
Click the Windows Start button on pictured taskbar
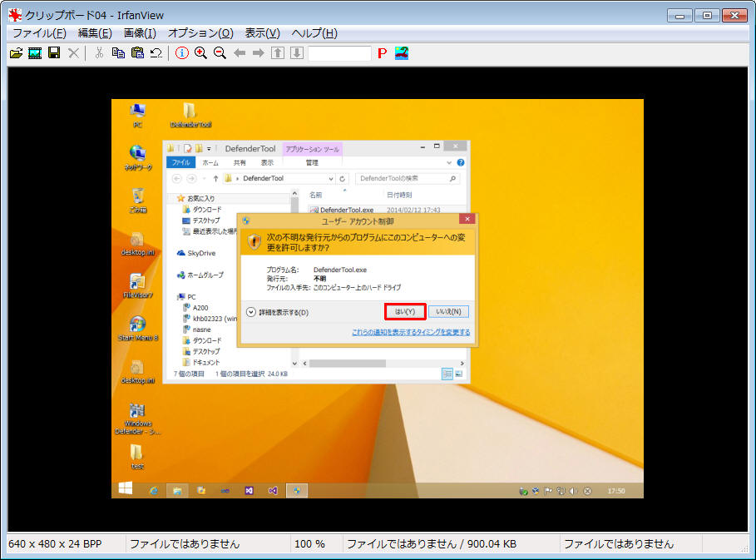pos(126,488)
